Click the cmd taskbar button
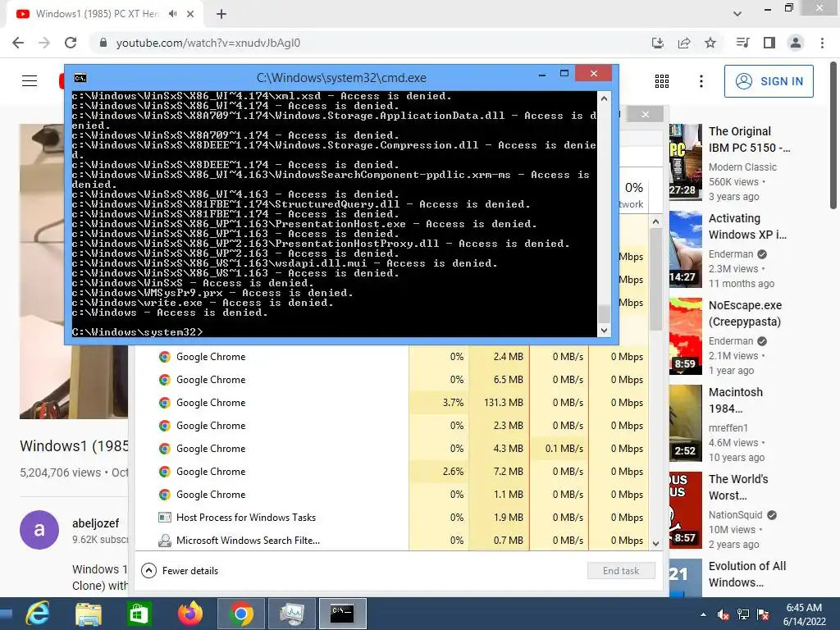The width and height of the screenshot is (840, 630). pyautogui.click(x=343, y=614)
